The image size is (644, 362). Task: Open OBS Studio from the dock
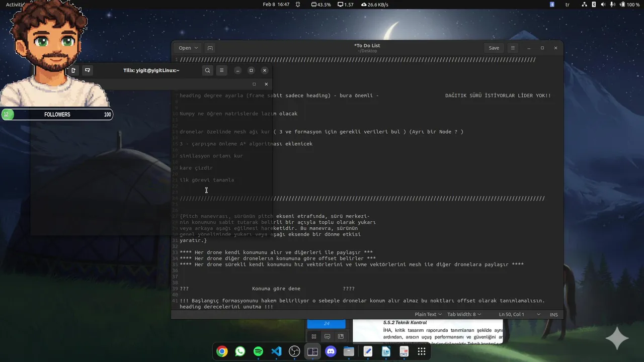click(294, 351)
